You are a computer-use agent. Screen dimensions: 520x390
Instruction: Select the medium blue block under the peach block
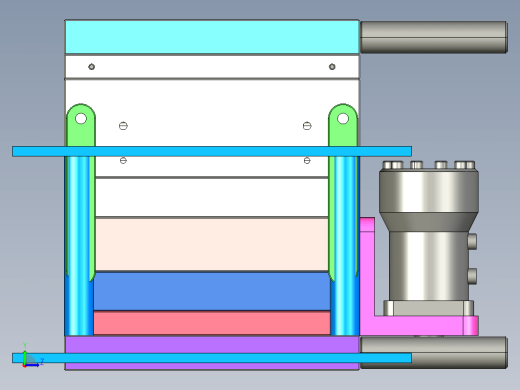tap(212, 291)
